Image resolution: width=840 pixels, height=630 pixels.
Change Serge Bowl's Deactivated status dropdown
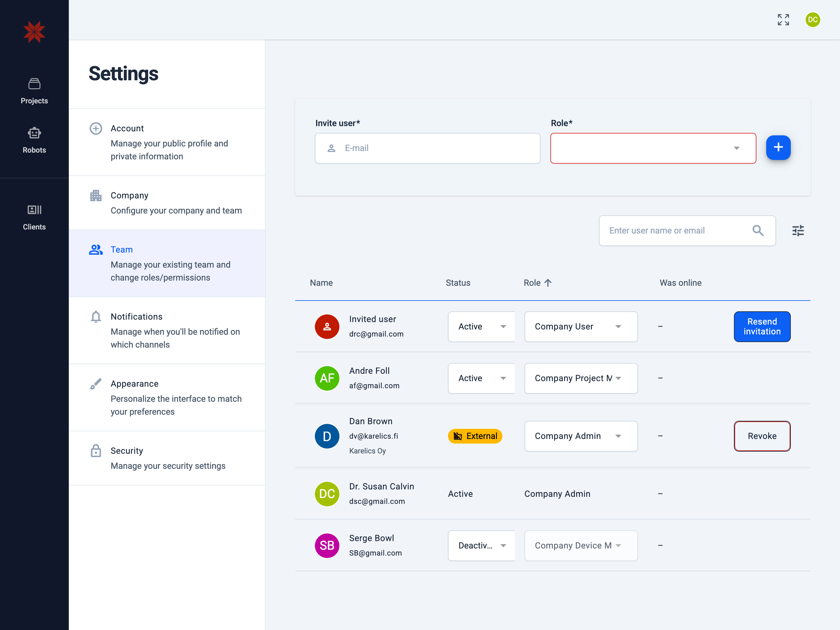[x=481, y=546]
